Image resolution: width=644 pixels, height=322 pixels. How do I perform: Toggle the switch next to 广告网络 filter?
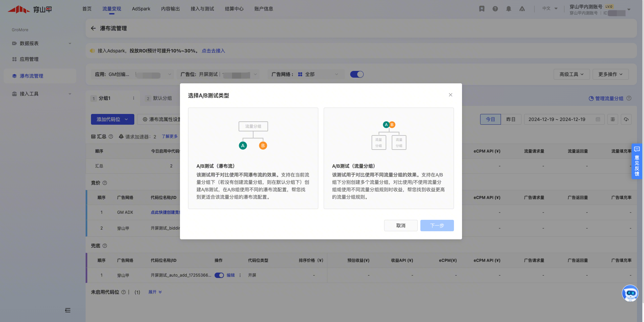[x=357, y=74]
